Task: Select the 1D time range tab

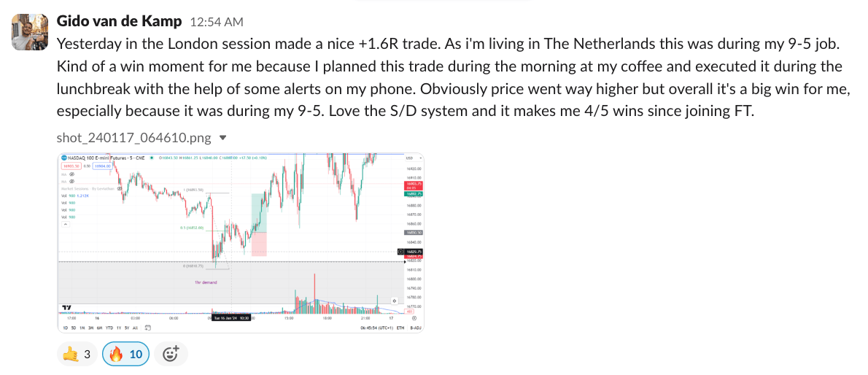Action: (65, 328)
